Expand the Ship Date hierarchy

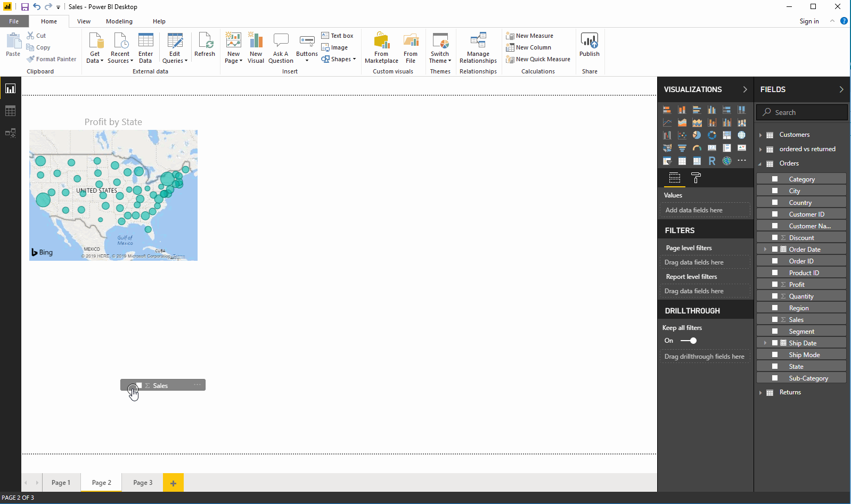pyautogui.click(x=765, y=343)
